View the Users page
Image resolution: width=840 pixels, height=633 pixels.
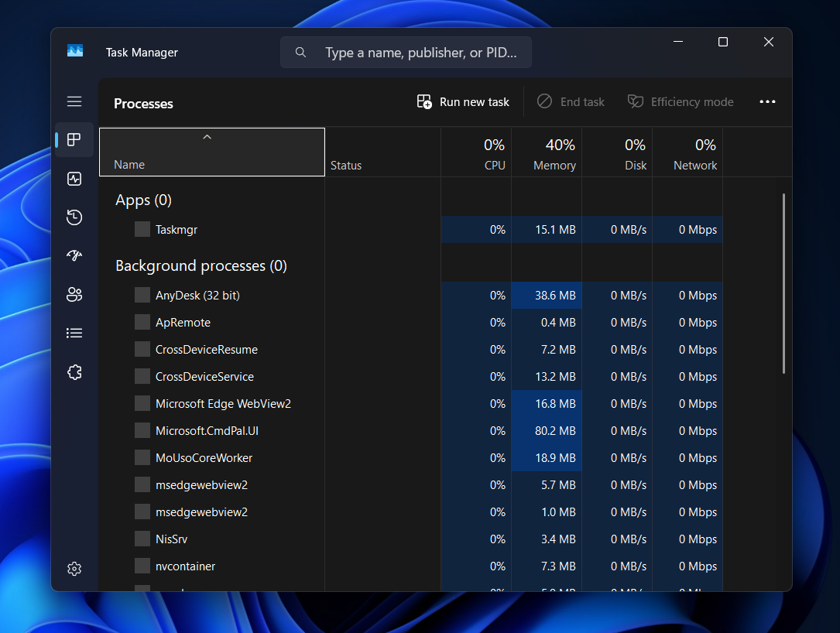[74, 294]
